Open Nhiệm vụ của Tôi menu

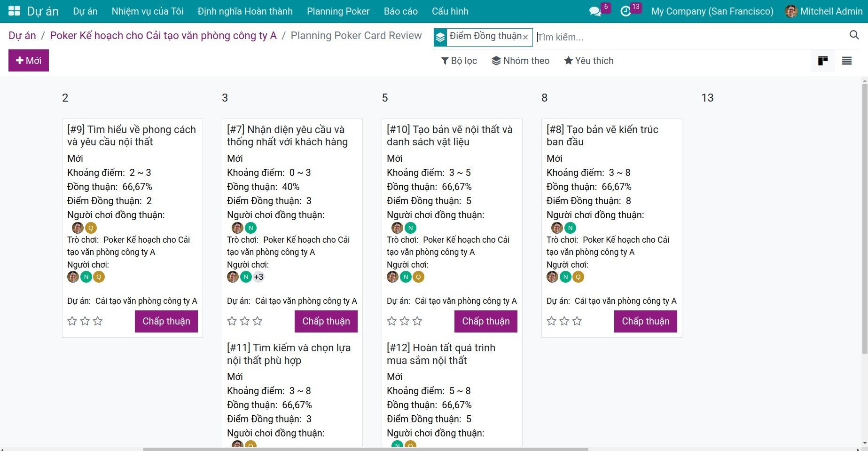(x=148, y=11)
